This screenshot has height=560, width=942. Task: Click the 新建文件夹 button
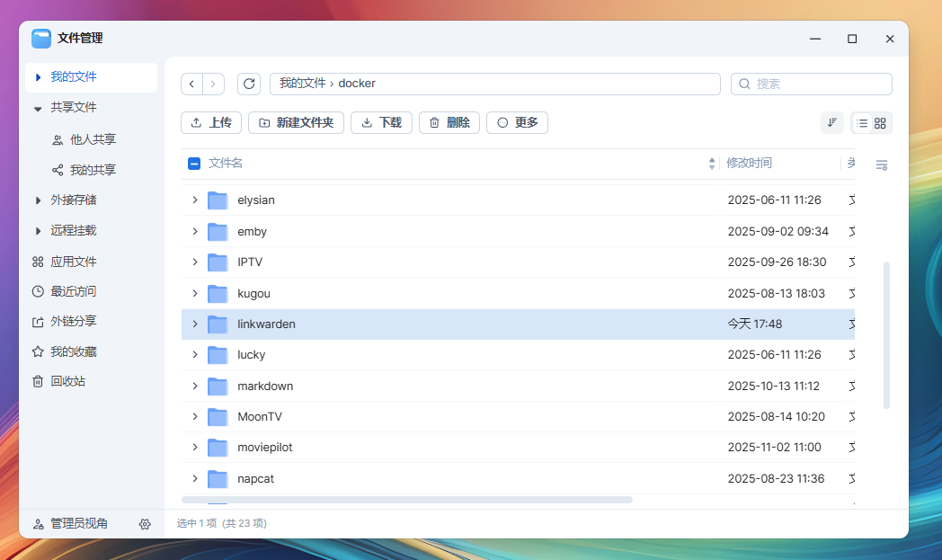(297, 122)
